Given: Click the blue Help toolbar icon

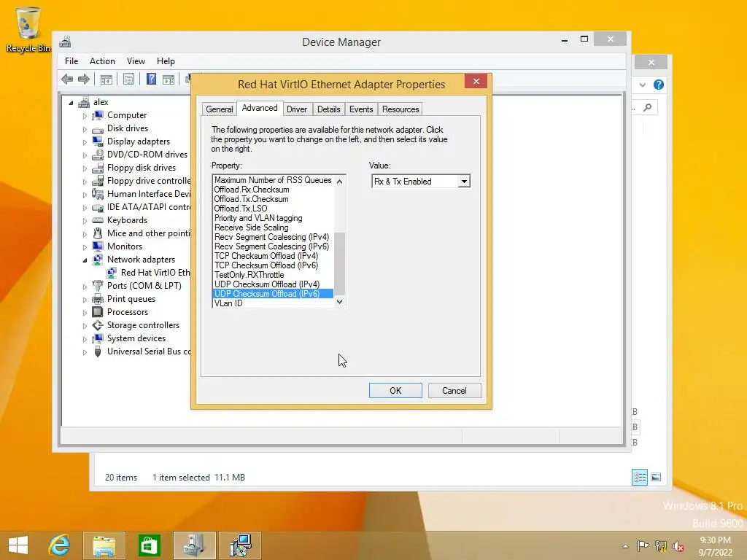Looking at the screenshot, I should click(x=151, y=79).
